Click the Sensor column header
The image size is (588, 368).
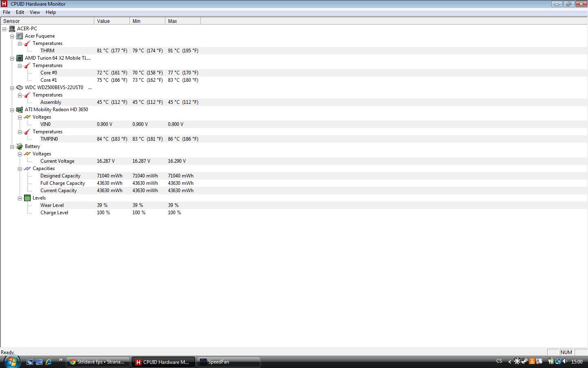[47, 21]
